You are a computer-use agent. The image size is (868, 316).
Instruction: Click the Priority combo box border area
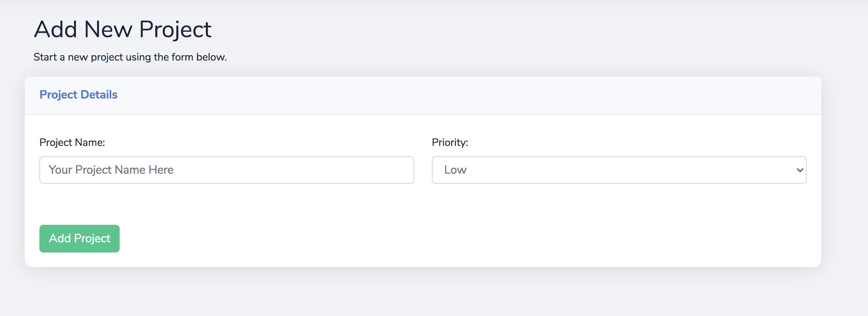pos(619,170)
